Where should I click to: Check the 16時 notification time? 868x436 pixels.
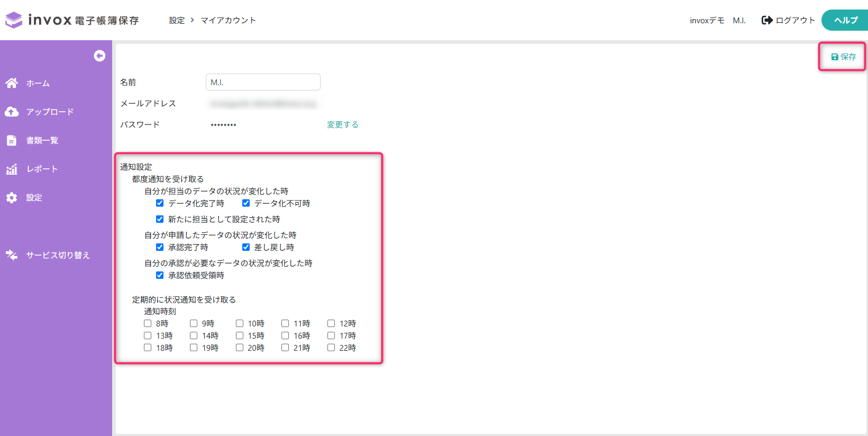[285, 335]
